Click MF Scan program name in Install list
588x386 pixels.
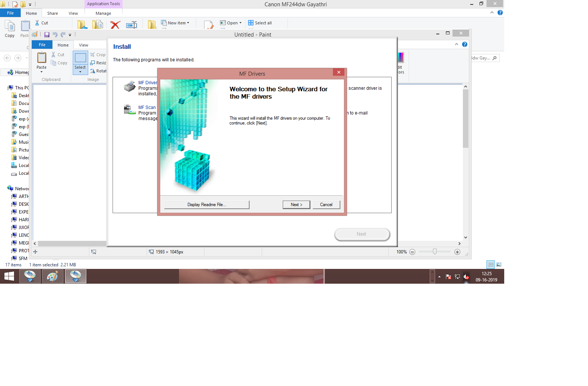(x=147, y=107)
